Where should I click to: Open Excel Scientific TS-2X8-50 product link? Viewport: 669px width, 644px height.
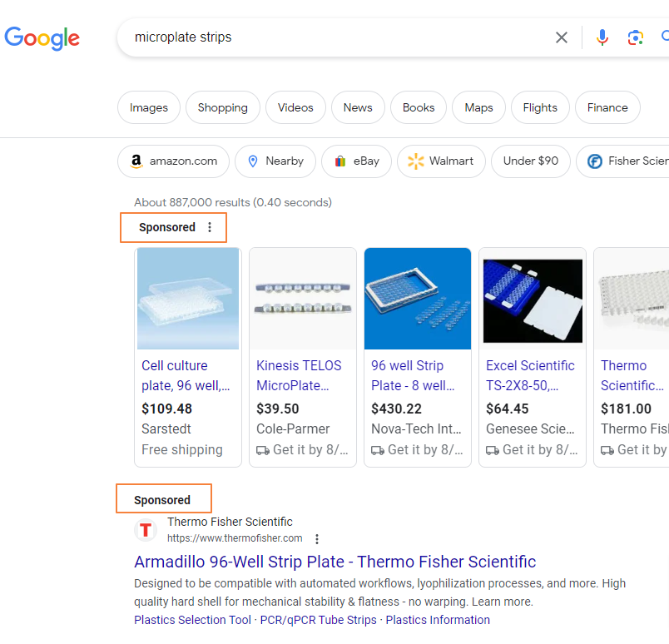(x=530, y=375)
